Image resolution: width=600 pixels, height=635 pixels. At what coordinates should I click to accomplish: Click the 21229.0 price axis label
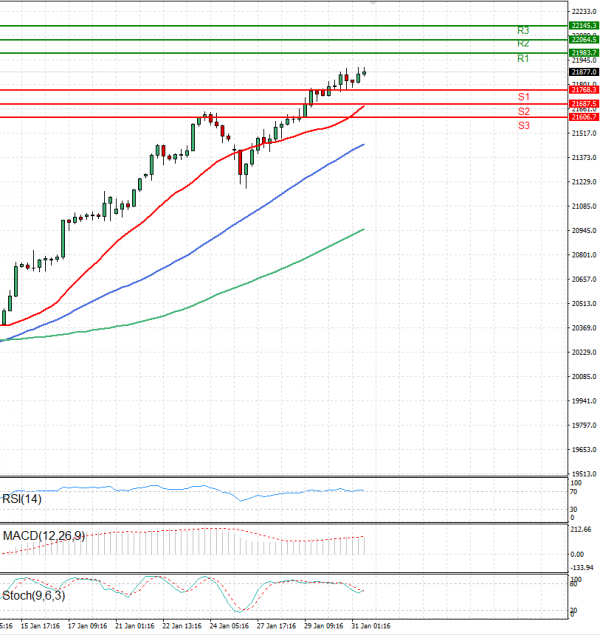point(584,182)
